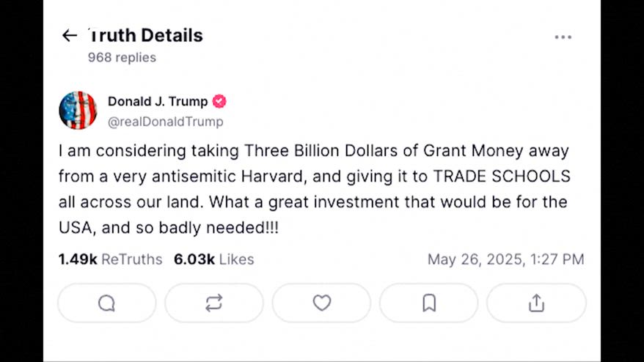Viewport: 644px width, 362px height.
Task: Click the Truth Details header title
Action: [145, 35]
